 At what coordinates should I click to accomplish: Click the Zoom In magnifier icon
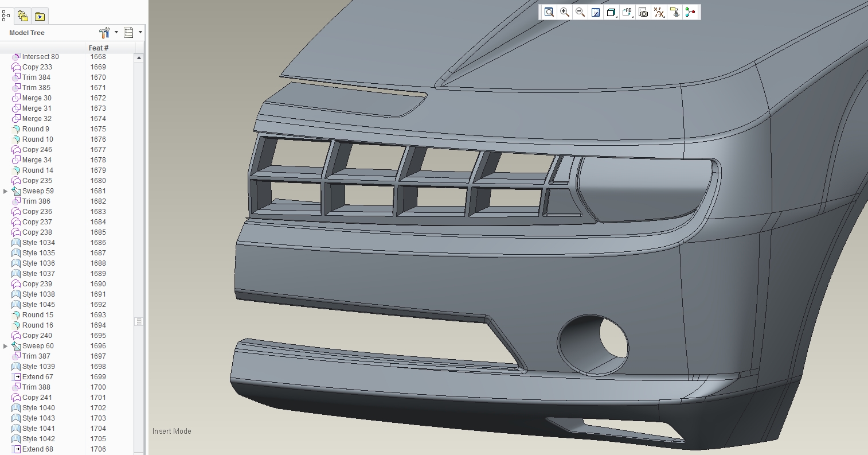point(565,12)
